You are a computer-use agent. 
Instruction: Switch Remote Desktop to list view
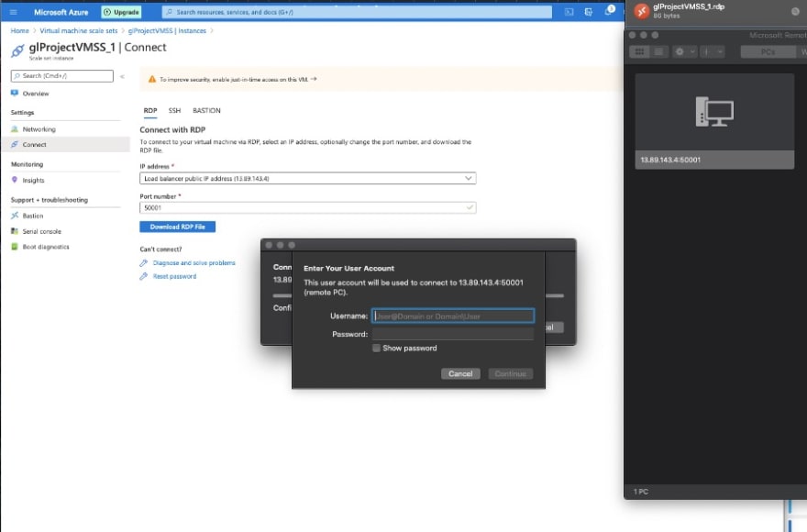click(x=658, y=52)
